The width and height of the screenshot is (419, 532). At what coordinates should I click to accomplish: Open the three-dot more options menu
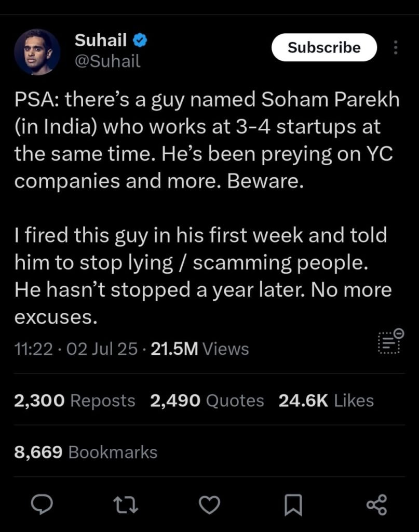396,48
